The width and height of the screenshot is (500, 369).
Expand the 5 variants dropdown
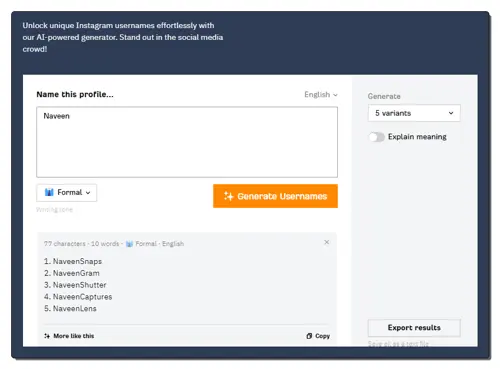point(414,113)
